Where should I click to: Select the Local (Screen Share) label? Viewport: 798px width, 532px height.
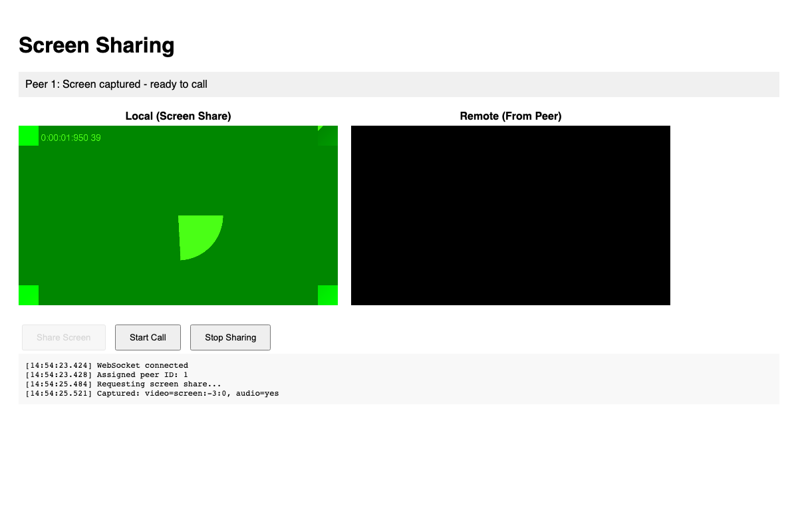coord(178,116)
